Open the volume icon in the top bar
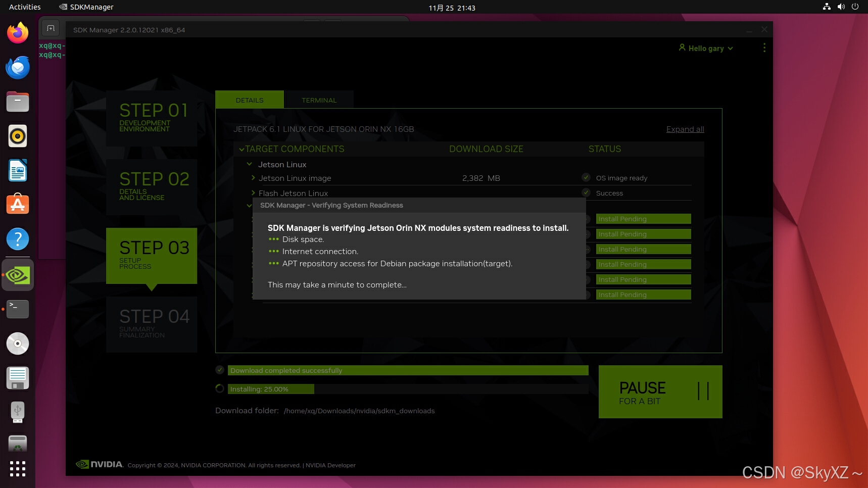This screenshot has height=488, width=868. click(x=841, y=7)
